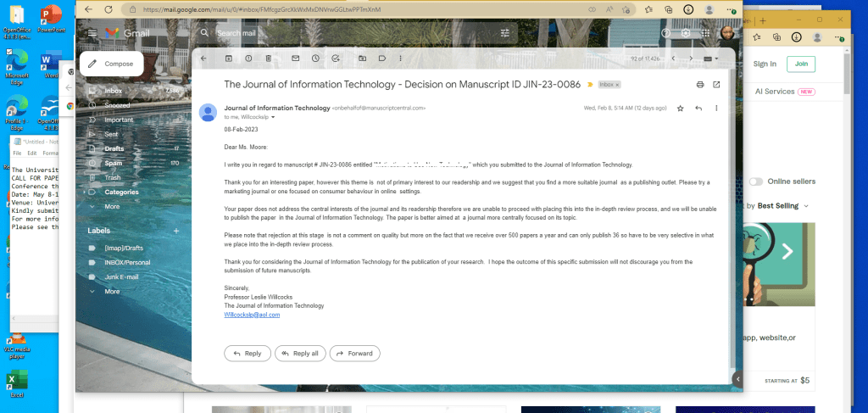Show search options filter icon
Image resolution: width=868 pixels, height=413 pixels.
pos(504,33)
